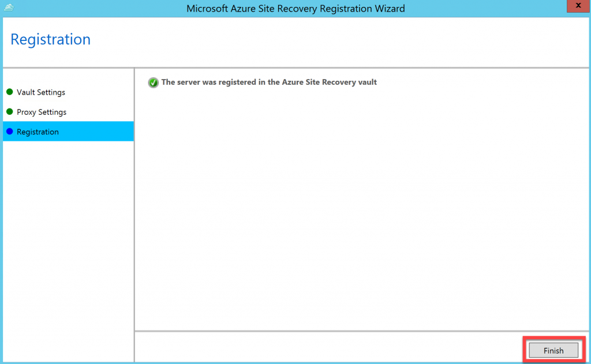This screenshot has height=364, width=591.
Task: Click the words Azure Site Recovery vault
Action: click(329, 82)
